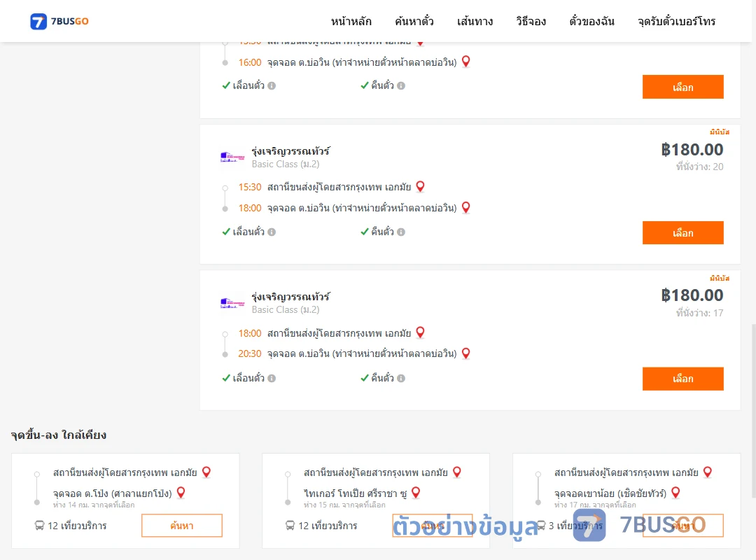The height and width of the screenshot is (560, 756).
Task: Click operator logo of 15:30 รุ่งเจริญวรรณทัวร์ trip
Action: (x=232, y=157)
